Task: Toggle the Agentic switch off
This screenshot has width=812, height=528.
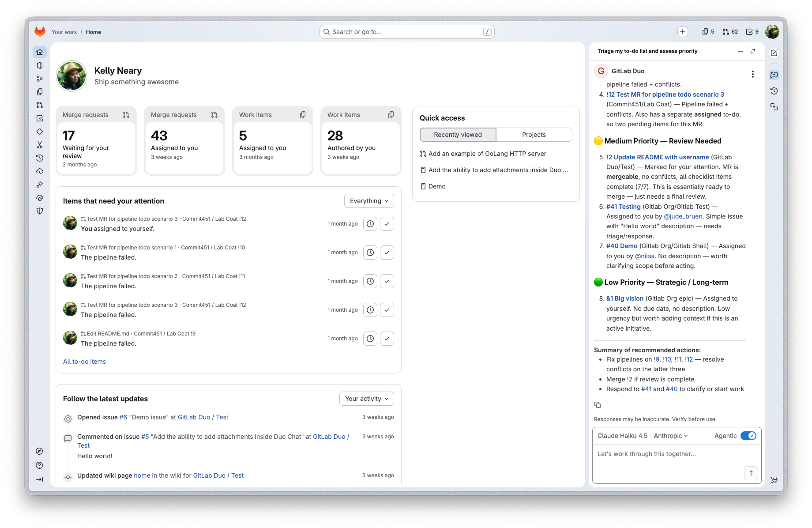Action: pyautogui.click(x=748, y=436)
